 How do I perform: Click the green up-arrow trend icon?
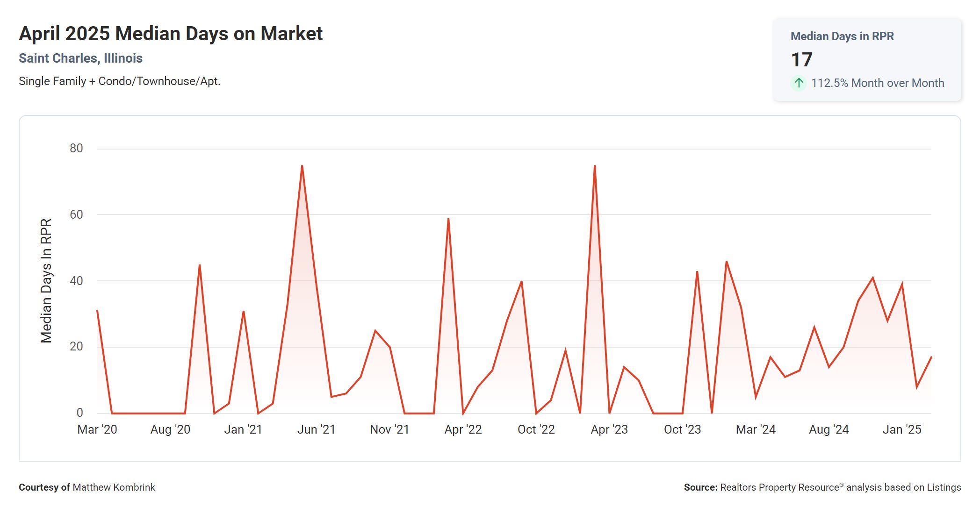[x=799, y=83]
